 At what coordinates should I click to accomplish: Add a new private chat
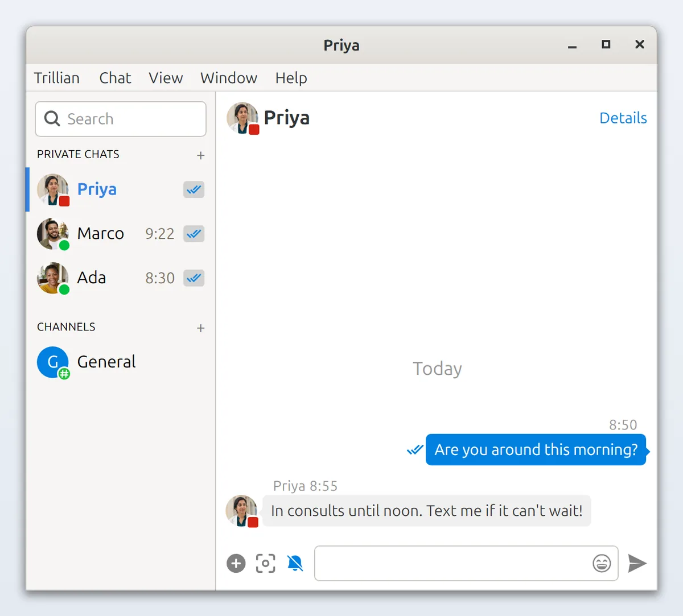201,155
